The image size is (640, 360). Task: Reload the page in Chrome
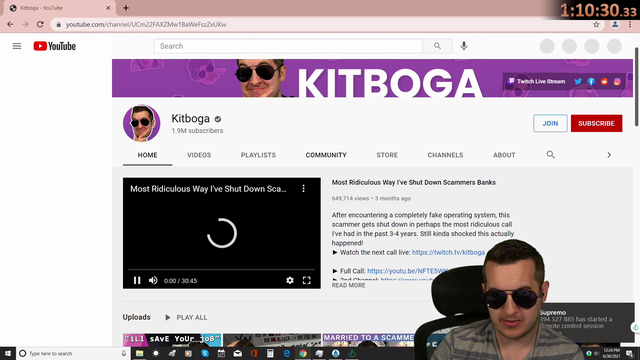point(40,24)
